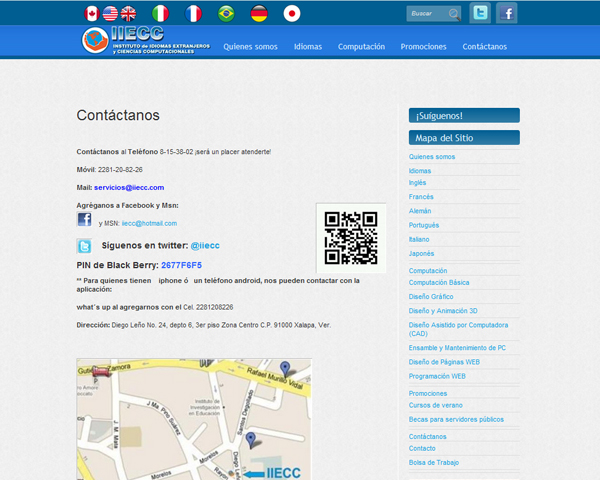Screen dimensions: 600x480
Task: Open the Quienes somos menu item
Action: point(251,47)
